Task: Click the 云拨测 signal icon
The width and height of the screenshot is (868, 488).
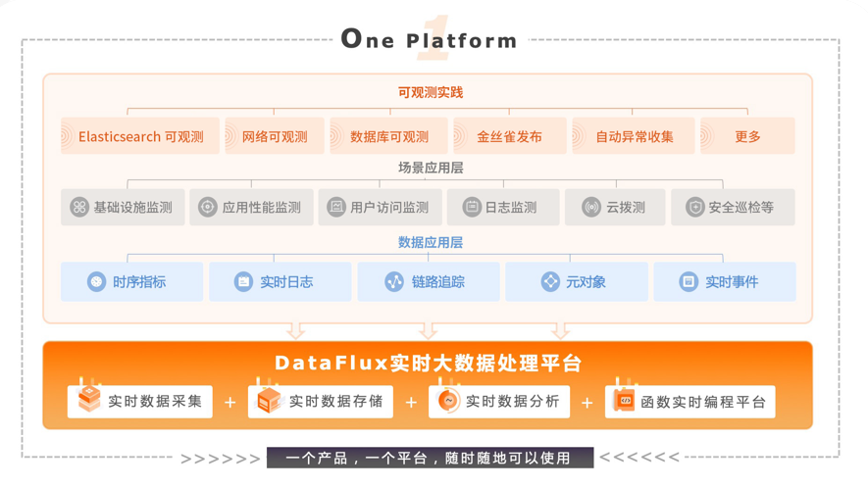Action: click(x=591, y=207)
